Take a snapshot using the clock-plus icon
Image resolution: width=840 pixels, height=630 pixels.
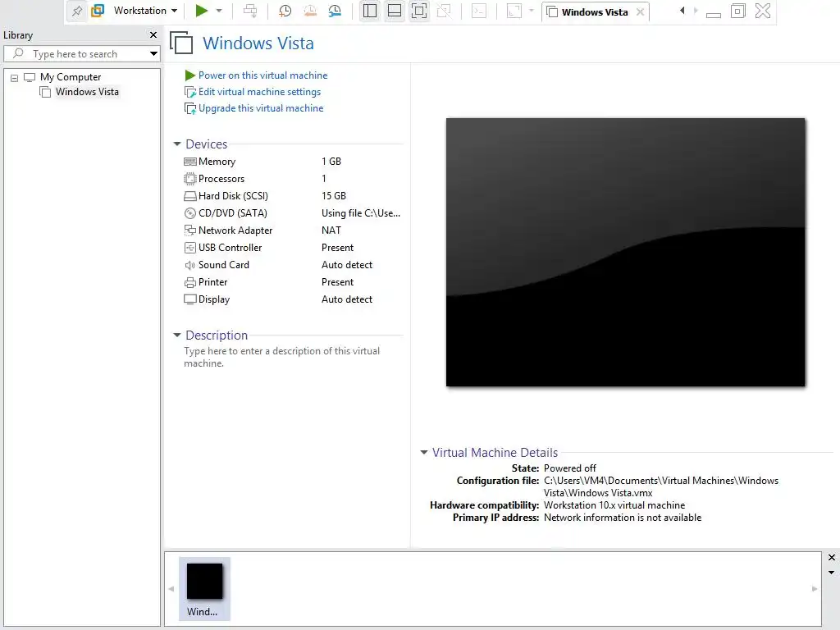coord(285,11)
